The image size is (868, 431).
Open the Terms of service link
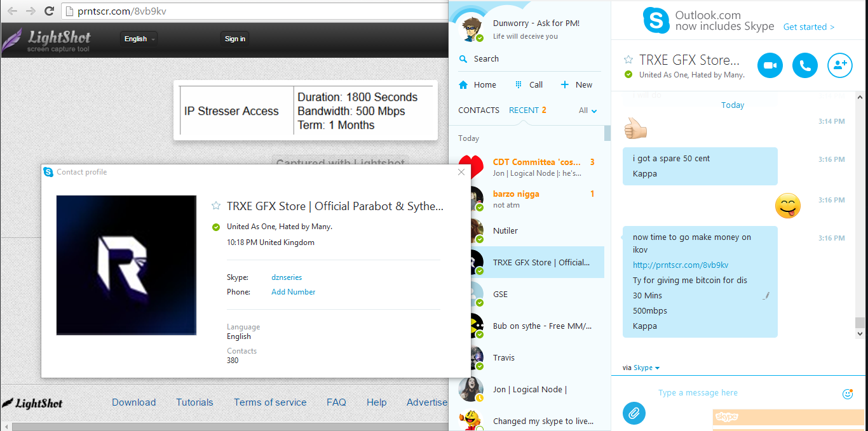click(x=270, y=402)
